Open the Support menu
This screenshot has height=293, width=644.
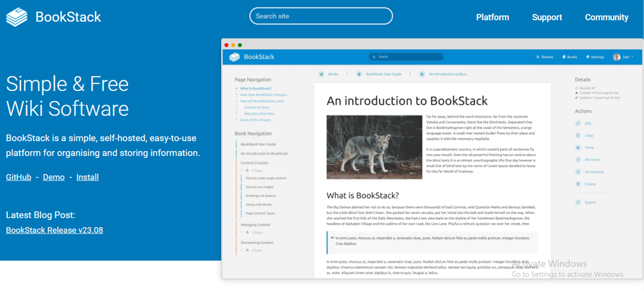pos(547,17)
